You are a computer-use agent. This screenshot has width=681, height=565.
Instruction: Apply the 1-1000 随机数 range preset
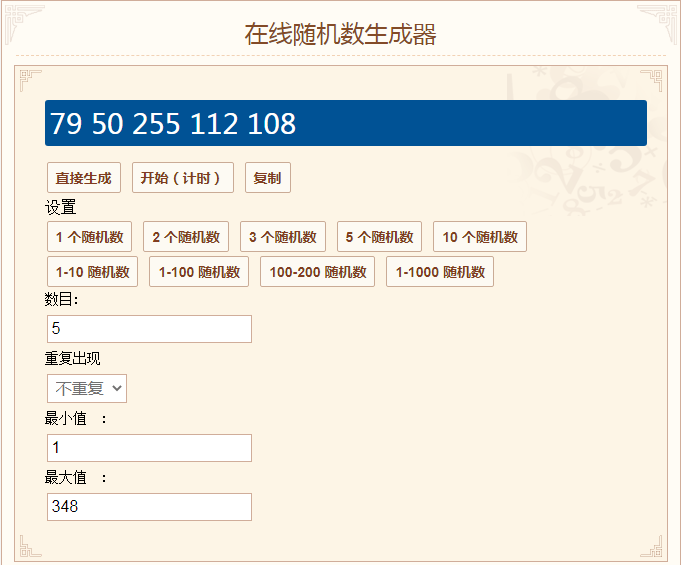tap(439, 272)
